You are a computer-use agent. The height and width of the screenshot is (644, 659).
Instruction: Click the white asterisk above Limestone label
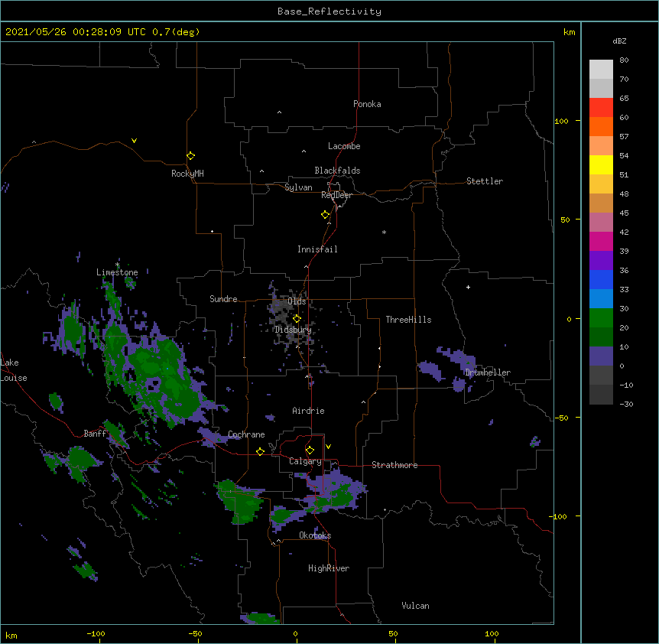(x=117, y=265)
